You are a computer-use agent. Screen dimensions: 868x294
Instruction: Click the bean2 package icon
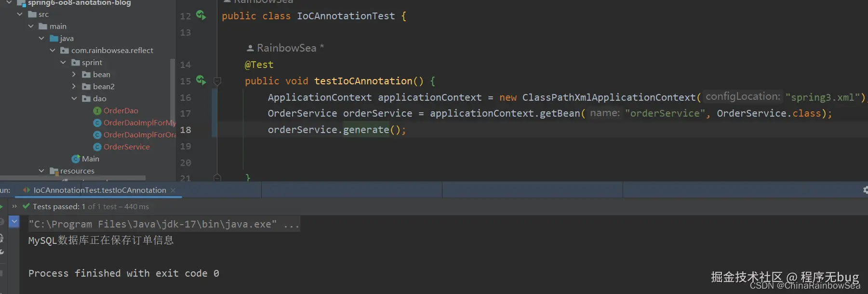tap(86, 87)
